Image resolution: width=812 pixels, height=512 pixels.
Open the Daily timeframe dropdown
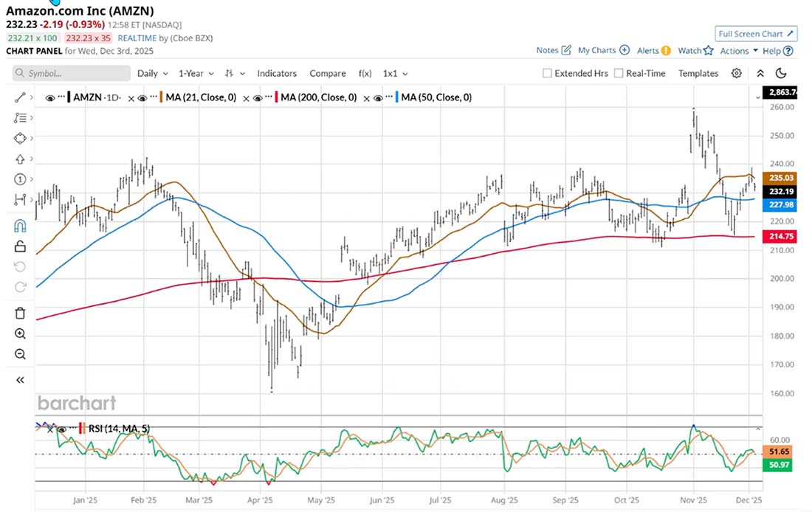(151, 73)
